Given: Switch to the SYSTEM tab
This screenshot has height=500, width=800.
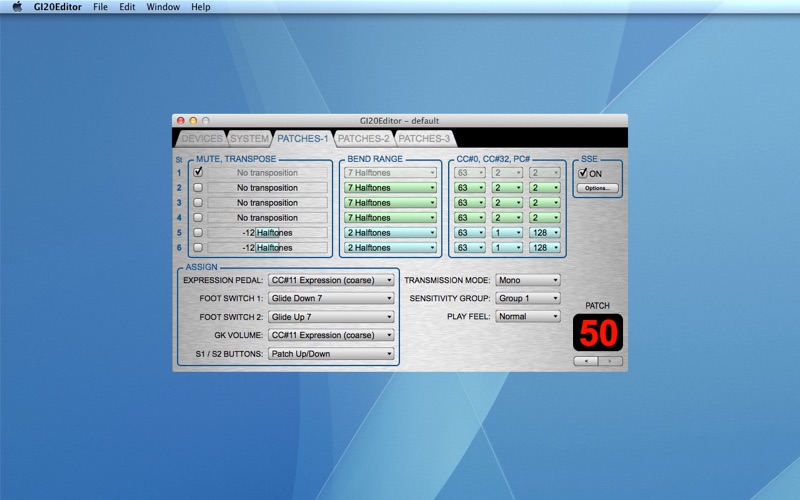Looking at the screenshot, I should (x=249, y=138).
